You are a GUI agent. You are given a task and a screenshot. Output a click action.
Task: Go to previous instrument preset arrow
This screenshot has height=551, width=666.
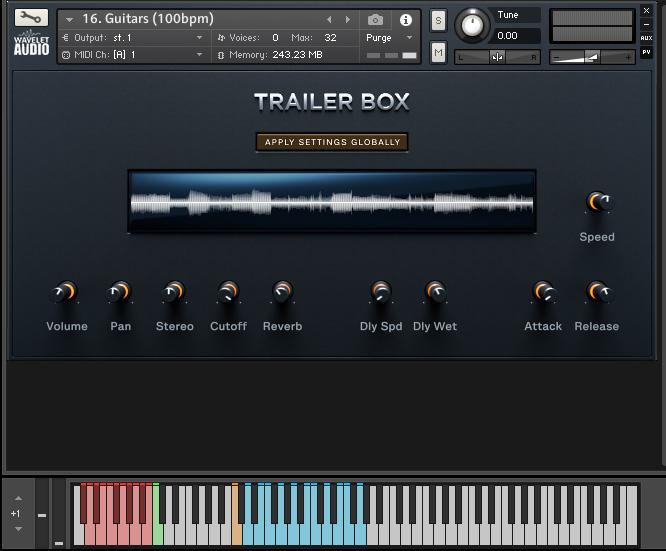pos(329,20)
